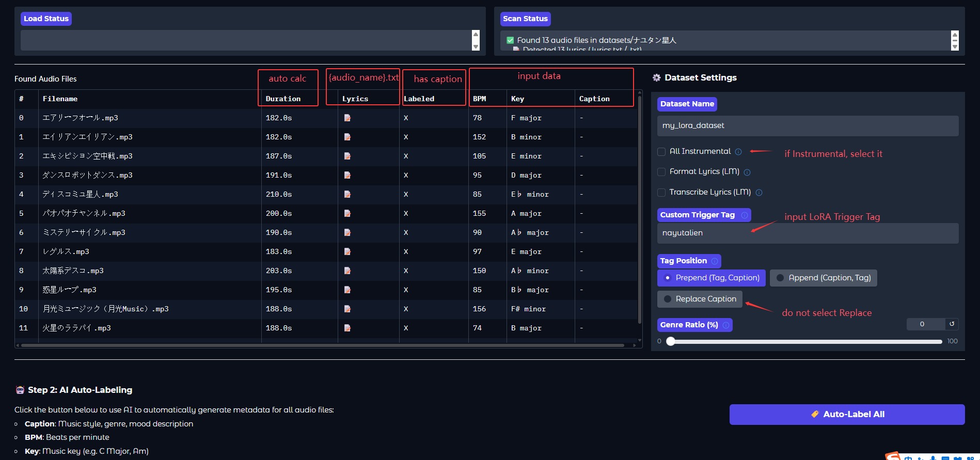Show info icon beside Custom Trigger Tag

tap(745, 215)
